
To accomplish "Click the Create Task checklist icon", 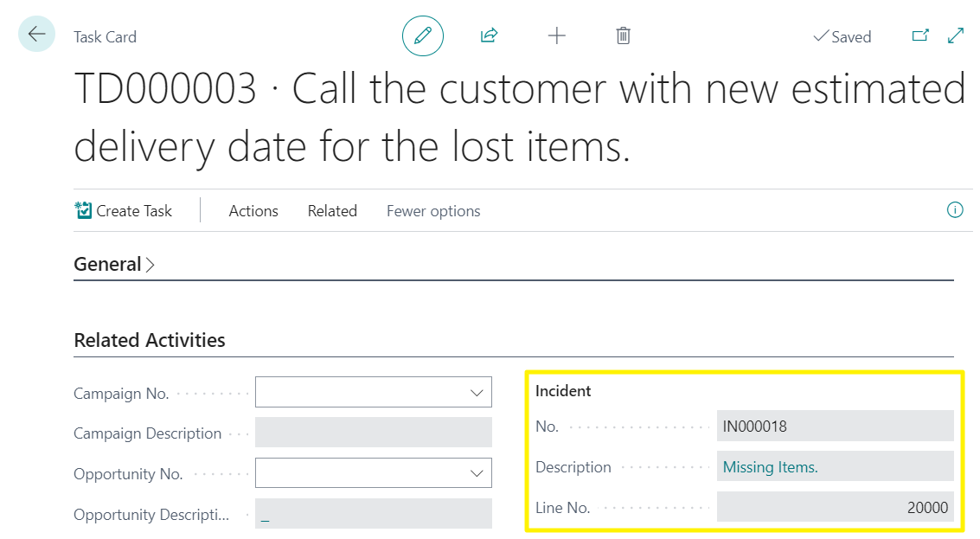I will pyautogui.click(x=82, y=210).
